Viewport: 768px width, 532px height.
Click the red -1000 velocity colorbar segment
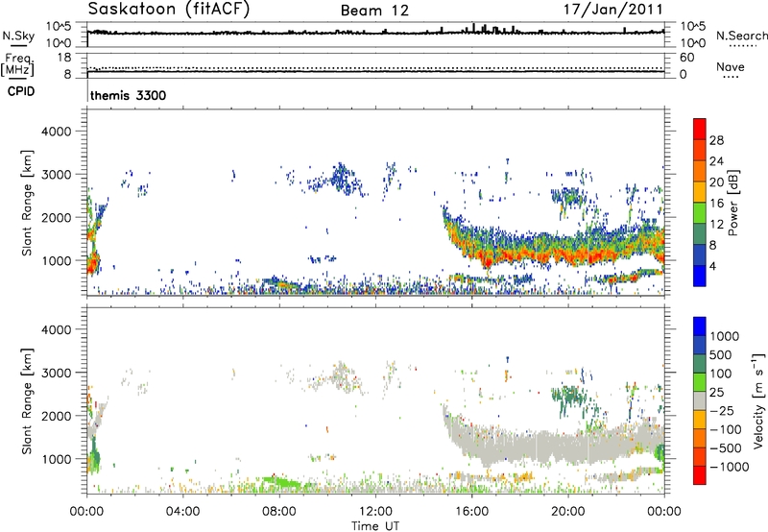pos(700,475)
